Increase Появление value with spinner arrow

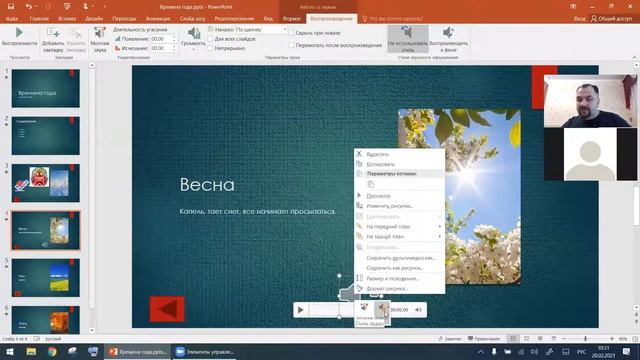point(174,37)
